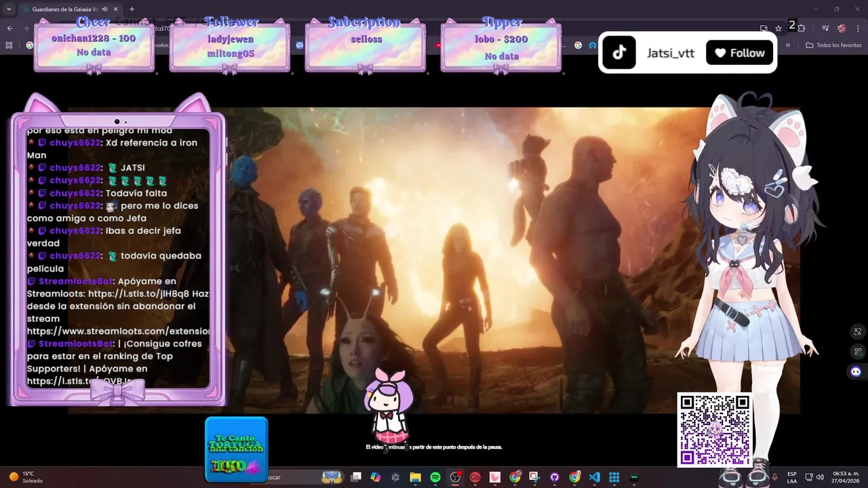The width and height of the screenshot is (868, 488).
Task: Open the Copilot taskbar icon
Action: pos(376,477)
